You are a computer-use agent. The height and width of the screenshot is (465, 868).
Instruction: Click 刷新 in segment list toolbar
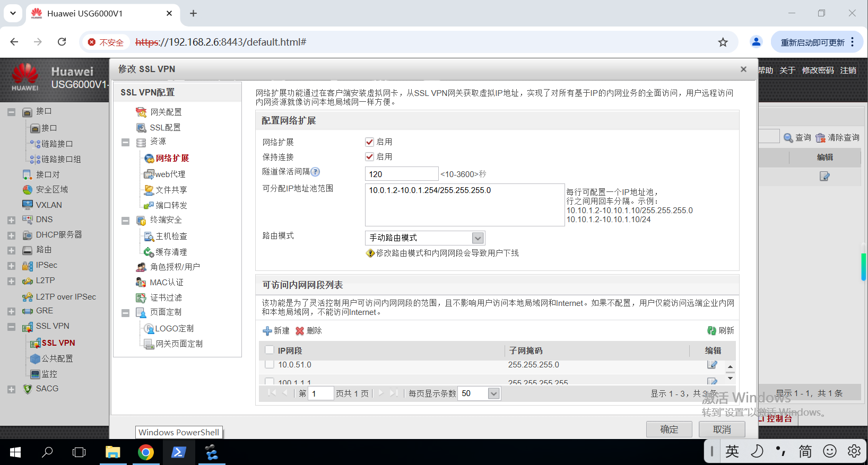tap(721, 330)
